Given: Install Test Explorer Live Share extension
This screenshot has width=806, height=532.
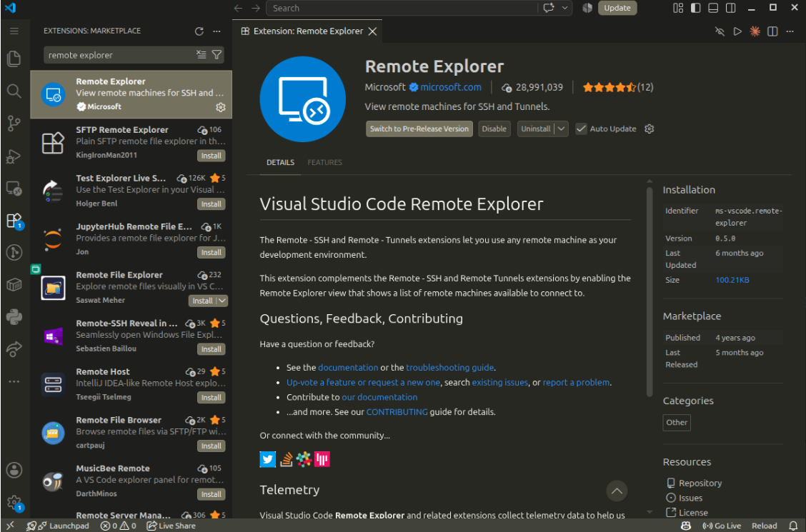Looking at the screenshot, I should (x=212, y=204).
